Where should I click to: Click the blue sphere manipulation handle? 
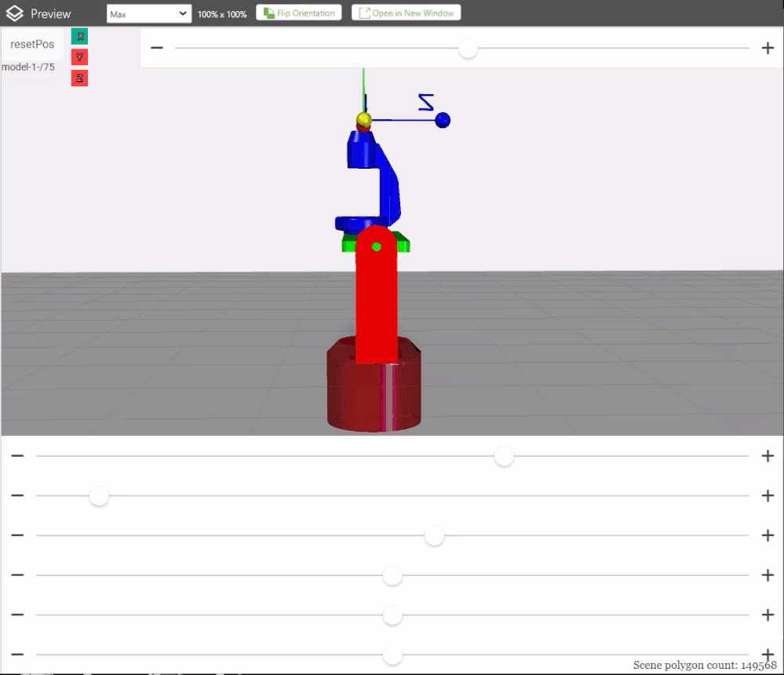click(x=443, y=119)
